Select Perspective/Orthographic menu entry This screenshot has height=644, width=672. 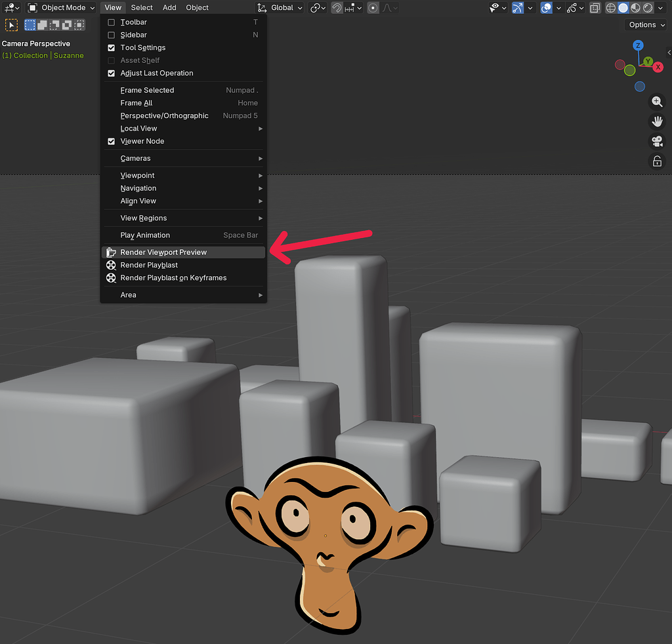[x=184, y=115]
